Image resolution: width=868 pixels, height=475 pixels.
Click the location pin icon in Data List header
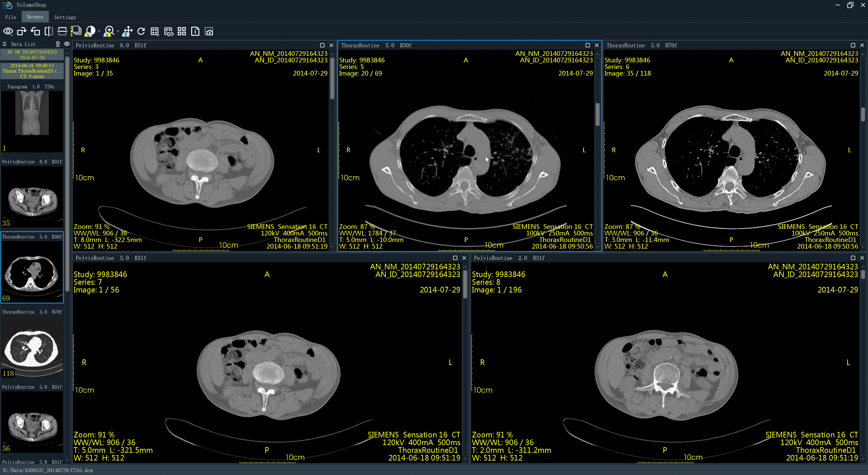58,44
